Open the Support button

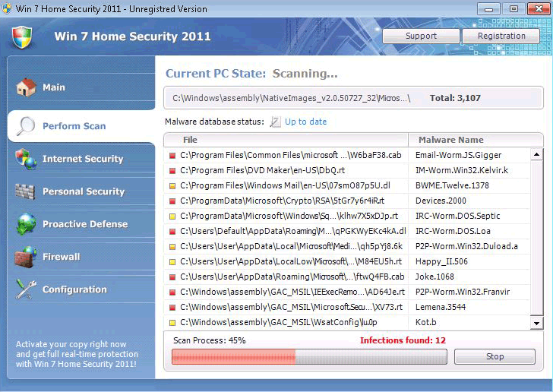tap(421, 36)
